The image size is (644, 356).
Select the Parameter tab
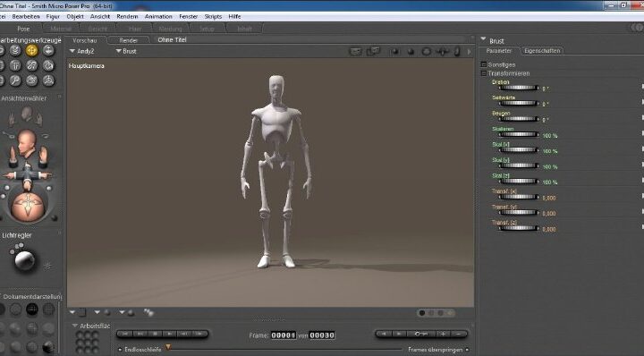[x=499, y=51]
